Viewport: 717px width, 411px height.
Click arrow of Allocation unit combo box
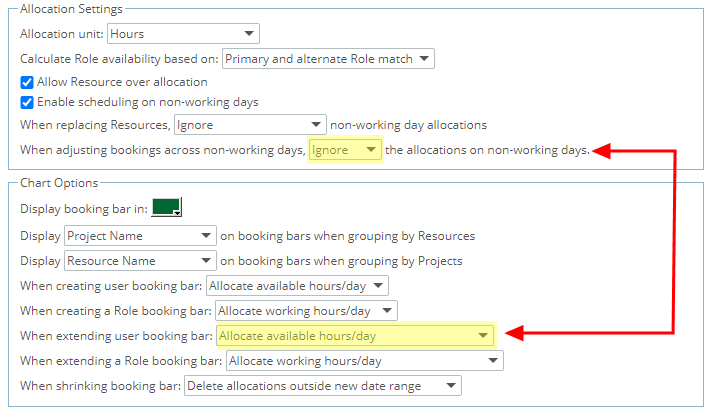[249, 33]
